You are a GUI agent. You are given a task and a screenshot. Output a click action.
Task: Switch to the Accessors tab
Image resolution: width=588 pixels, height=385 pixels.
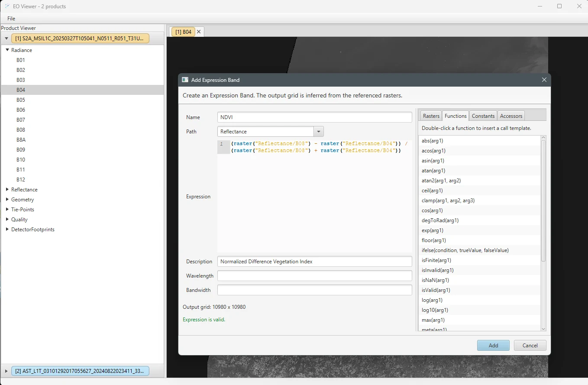pyautogui.click(x=511, y=116)
